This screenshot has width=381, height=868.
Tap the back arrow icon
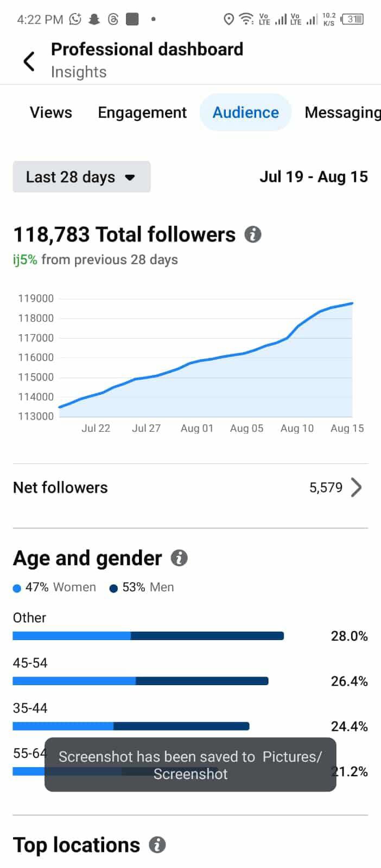click(29, 61)
